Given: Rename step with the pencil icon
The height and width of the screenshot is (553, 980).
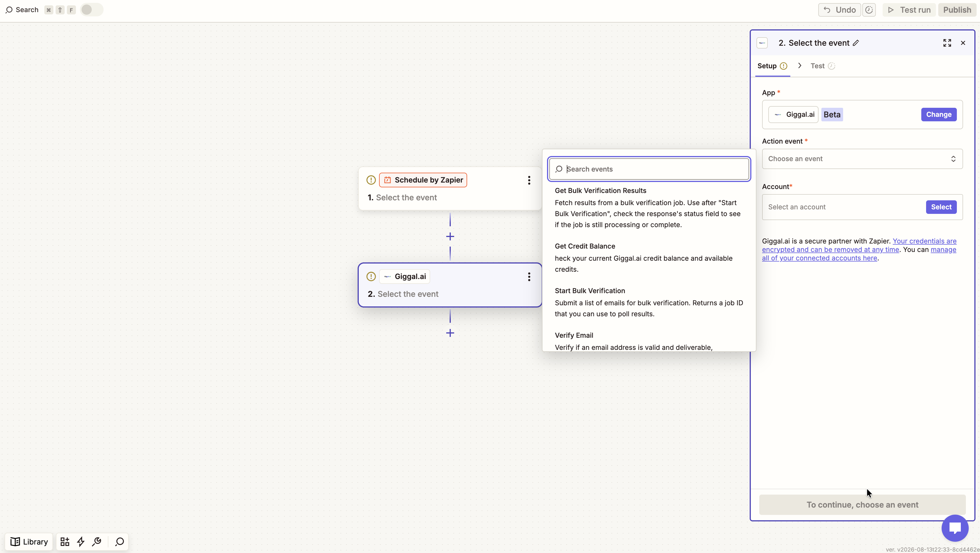Looking at the screenshot, I should 856,43.
